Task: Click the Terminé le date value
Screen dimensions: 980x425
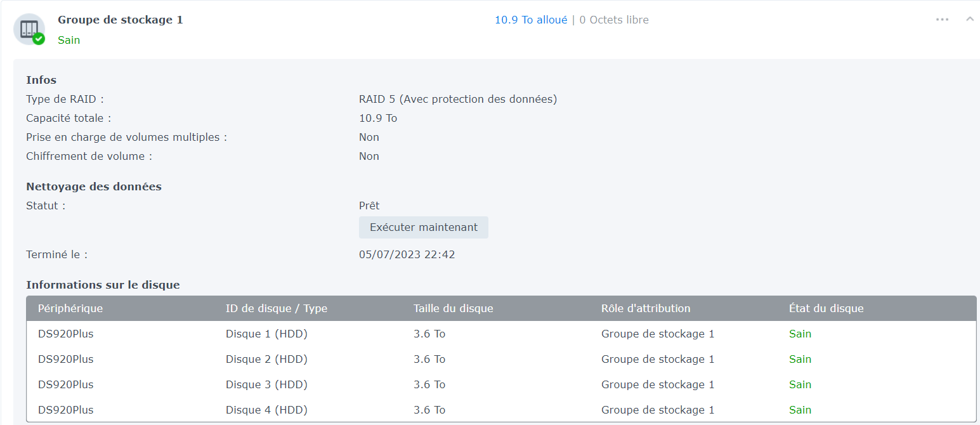Action: pos(407,254)
